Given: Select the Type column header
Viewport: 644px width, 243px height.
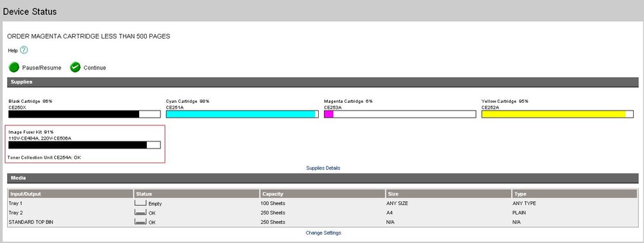Looking at the screenshot, I should (x=574, y=194).
